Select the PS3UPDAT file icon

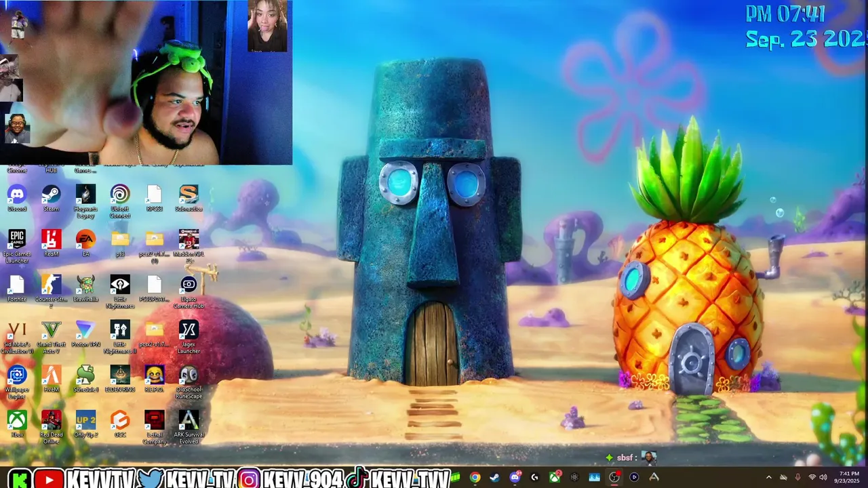pyautogui.click(x=154, y=289)
